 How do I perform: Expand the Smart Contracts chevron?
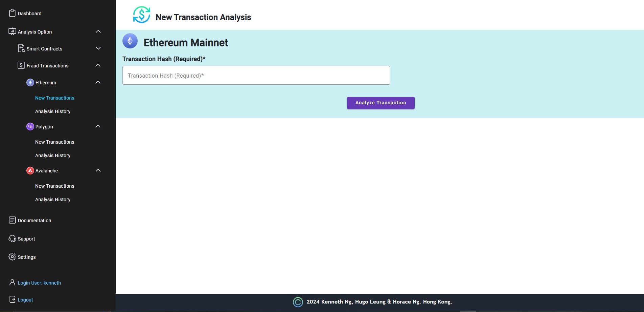(x=98, y=48)
